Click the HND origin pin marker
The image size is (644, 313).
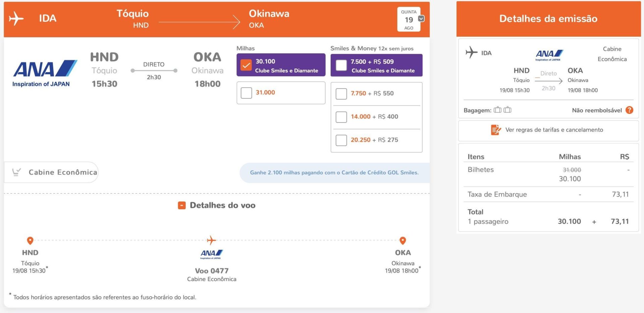point(30,240)
